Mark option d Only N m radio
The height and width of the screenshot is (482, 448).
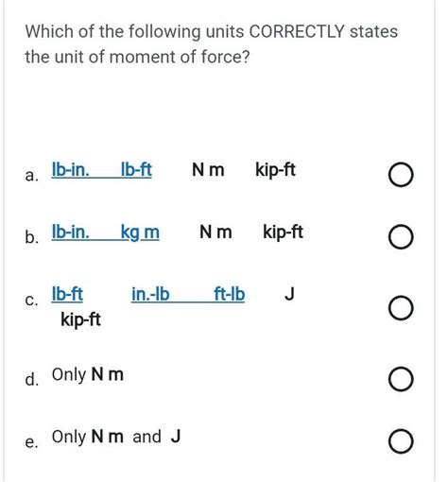coord(401,379)
